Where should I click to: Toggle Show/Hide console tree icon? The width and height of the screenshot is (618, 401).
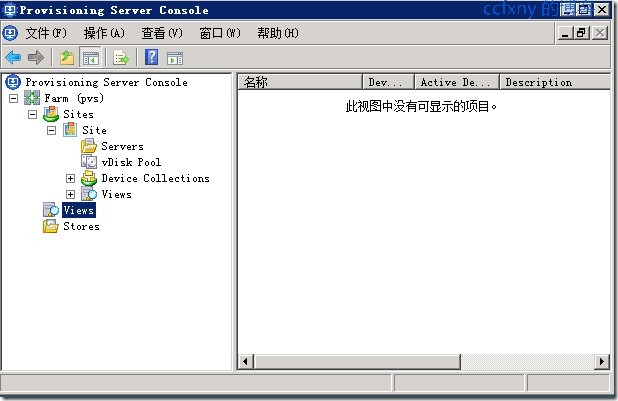91,58
